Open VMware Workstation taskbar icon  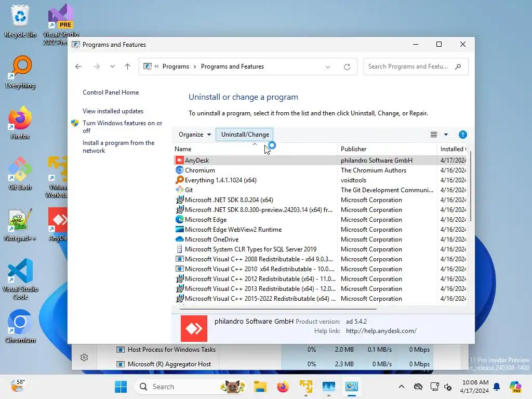305,387
